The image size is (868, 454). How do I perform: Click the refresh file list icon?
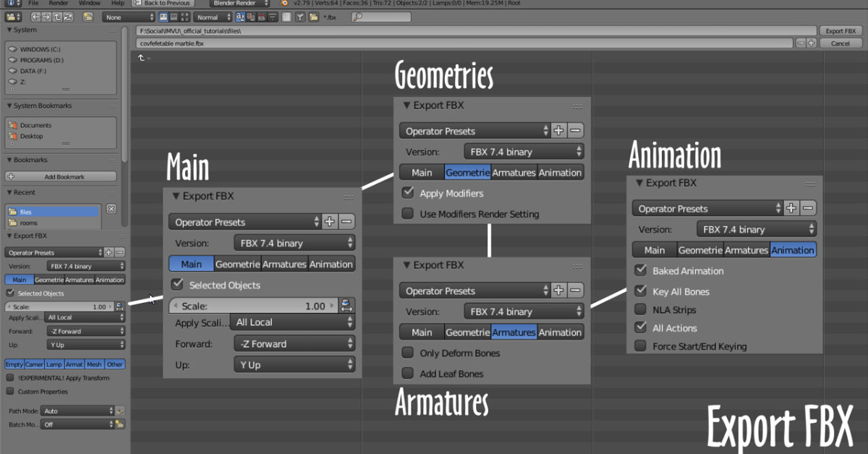coord(67,17)
